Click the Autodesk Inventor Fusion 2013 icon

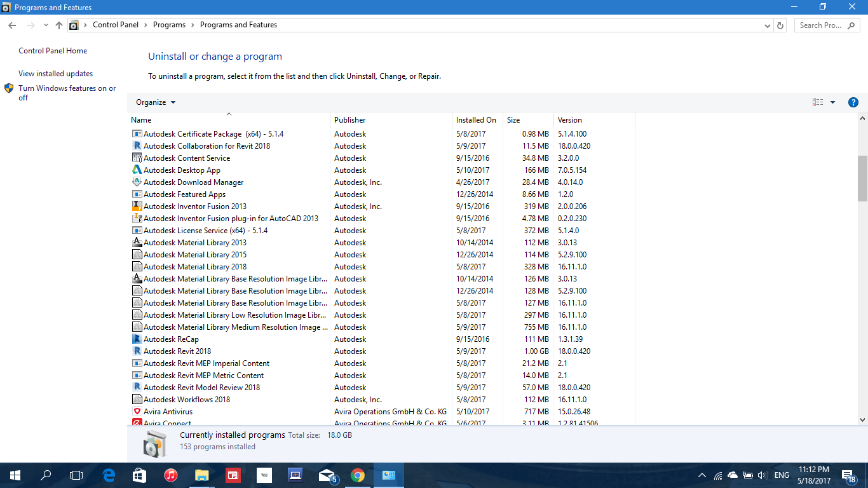137,207
